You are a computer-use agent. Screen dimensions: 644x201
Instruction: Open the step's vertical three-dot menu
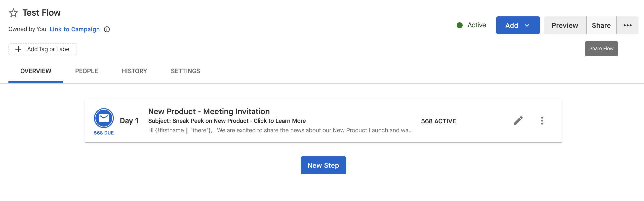pyautogui.click(x=542, y=121)
